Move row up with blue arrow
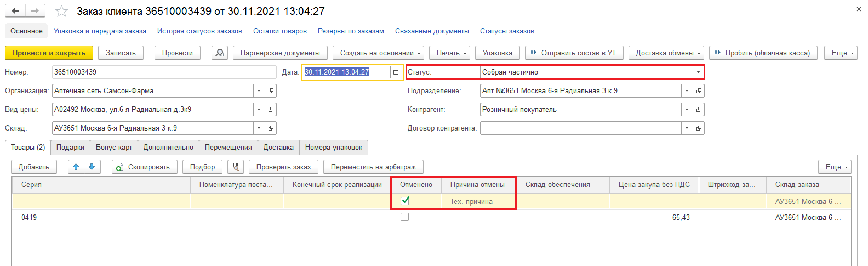 (76, 167)
